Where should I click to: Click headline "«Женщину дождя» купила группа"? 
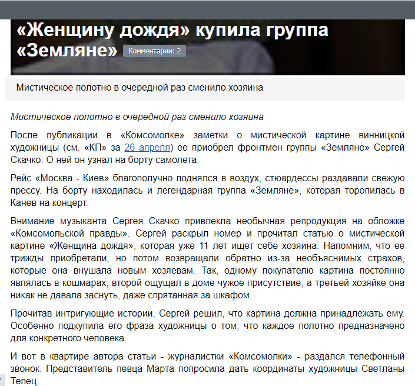(x=172, y=30)
